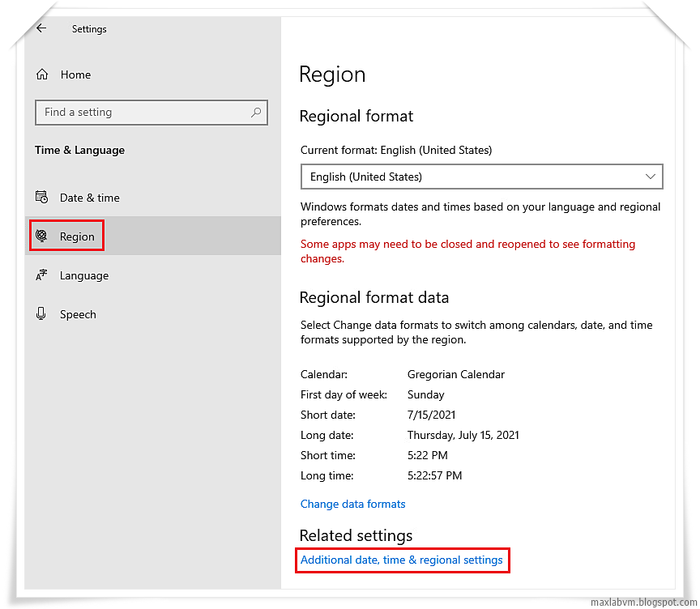
Task: Open Change data formats link
Action: pyautogui.click(x=352, y=504)
